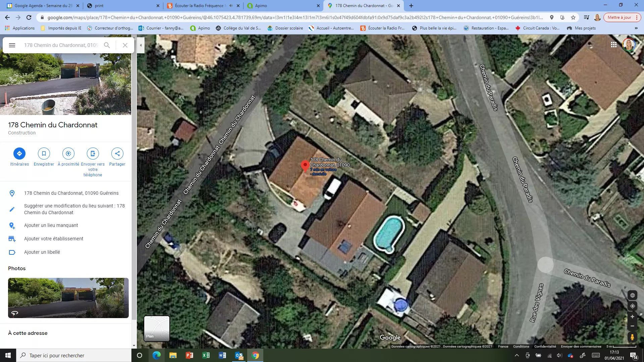644x362 pixels.
Task: Switch map view to Plan
Action: click(x=157, y=328)
